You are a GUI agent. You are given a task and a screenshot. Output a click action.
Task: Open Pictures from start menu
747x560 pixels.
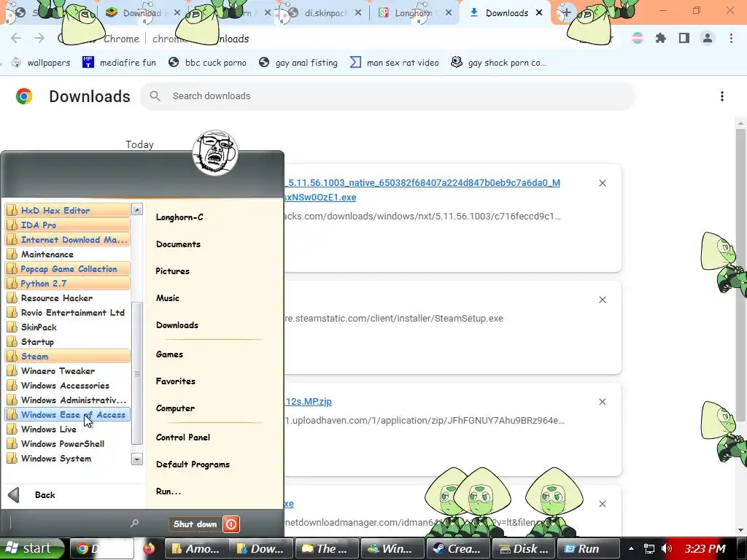pyautogui.click(x=172, y=271)
